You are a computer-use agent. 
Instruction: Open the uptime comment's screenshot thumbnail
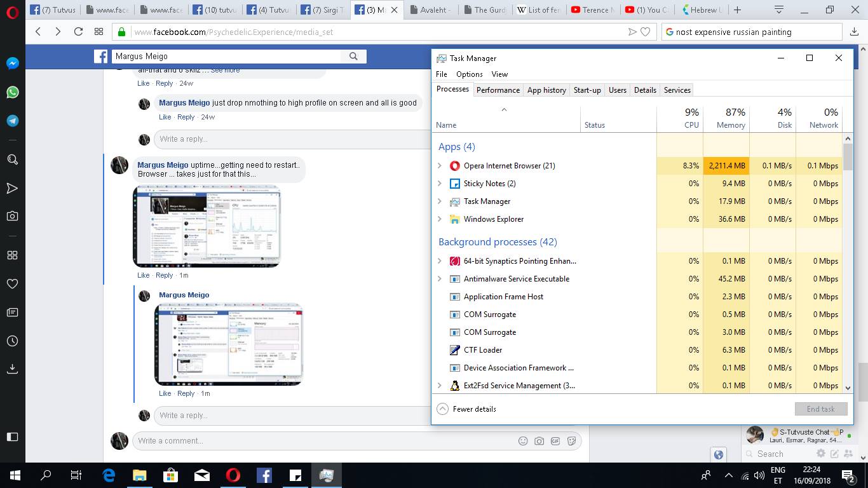(207, 226)
